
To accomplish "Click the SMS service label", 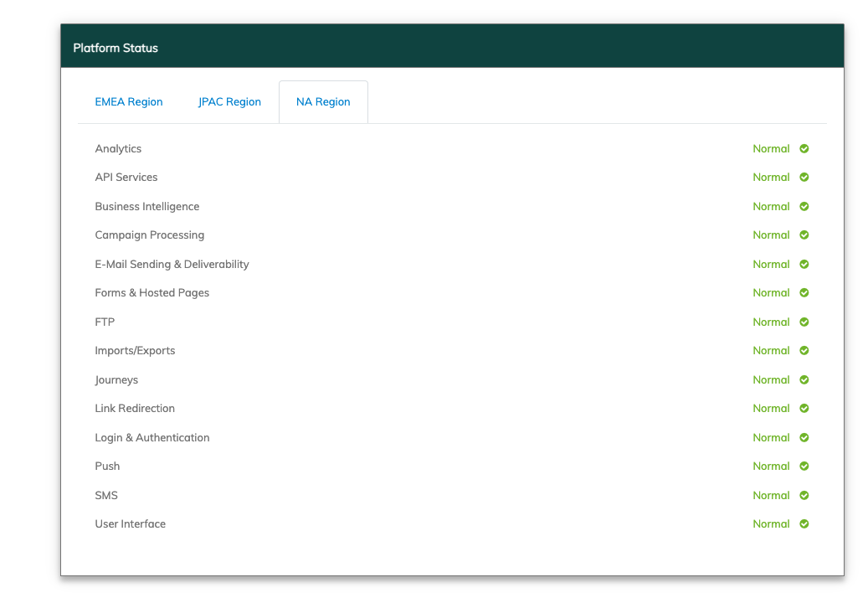I will pyautogui.click(x=106, y=496).
